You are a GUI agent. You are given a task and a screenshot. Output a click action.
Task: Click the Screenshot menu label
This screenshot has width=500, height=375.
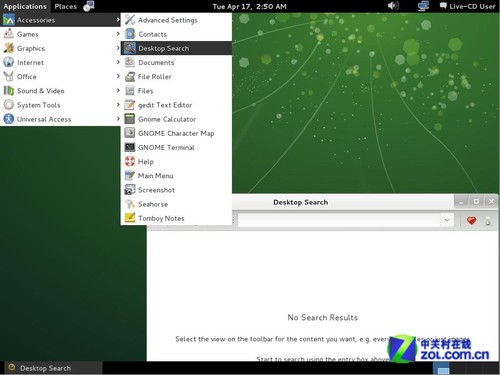(x=156, y=190)
